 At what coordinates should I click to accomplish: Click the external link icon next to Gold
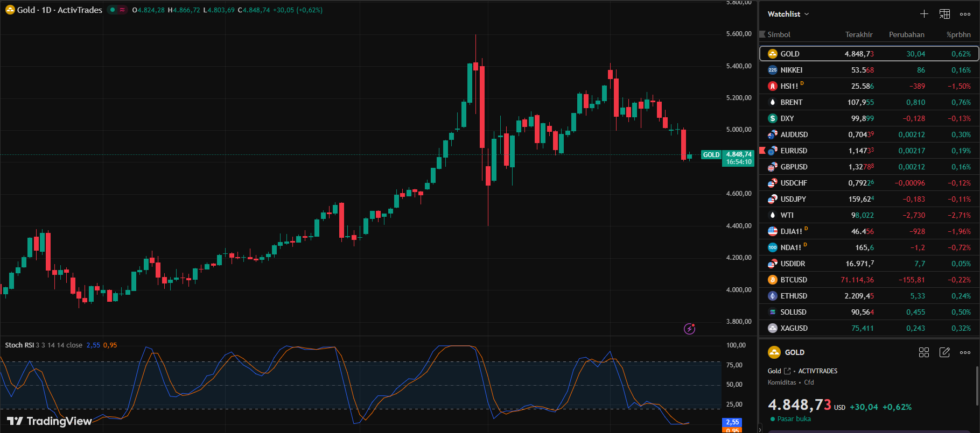[x=787, y=371]
